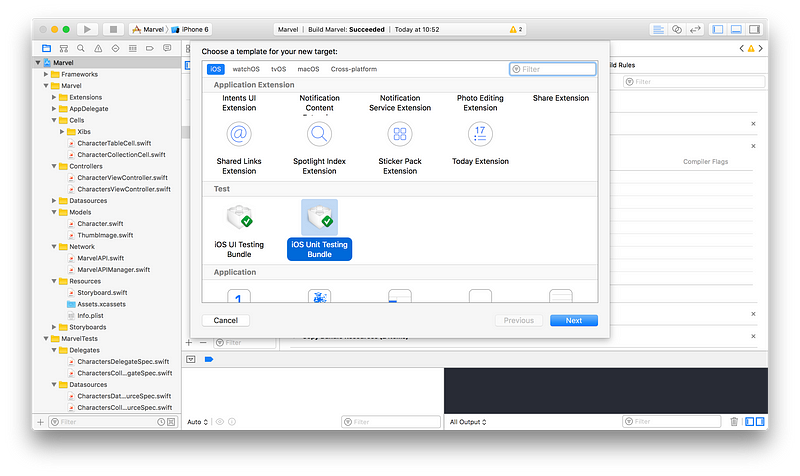Click the Cancel button

[x=226, y=320]
